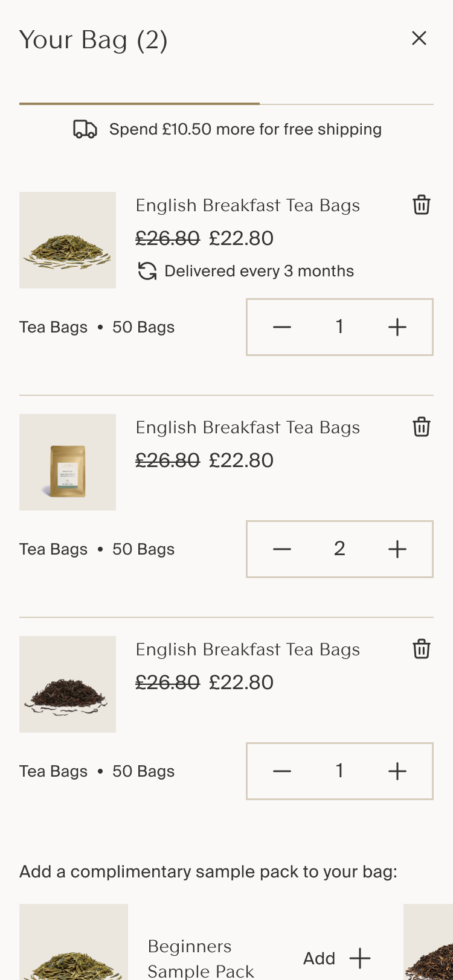Screen dimensions: 453x980
Task: Delete the subscription English Breakfast item
Action: coord(421,205)
